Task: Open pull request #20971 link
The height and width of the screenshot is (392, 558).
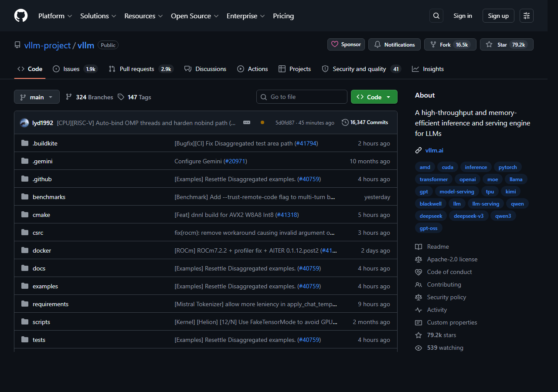Action: pyautogui.click(x=235, y=161)
